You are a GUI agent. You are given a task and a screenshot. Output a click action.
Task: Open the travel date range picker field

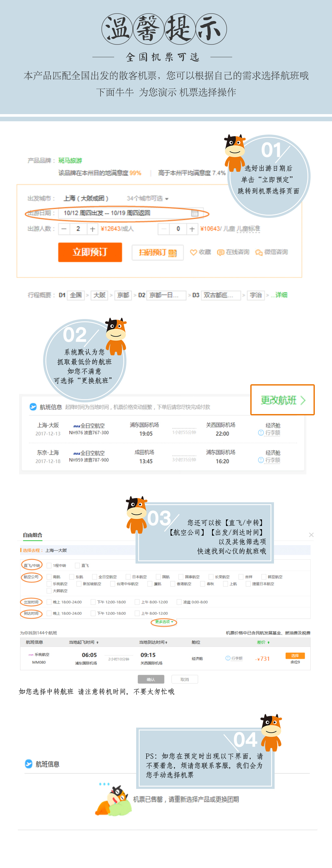point(131,213)
